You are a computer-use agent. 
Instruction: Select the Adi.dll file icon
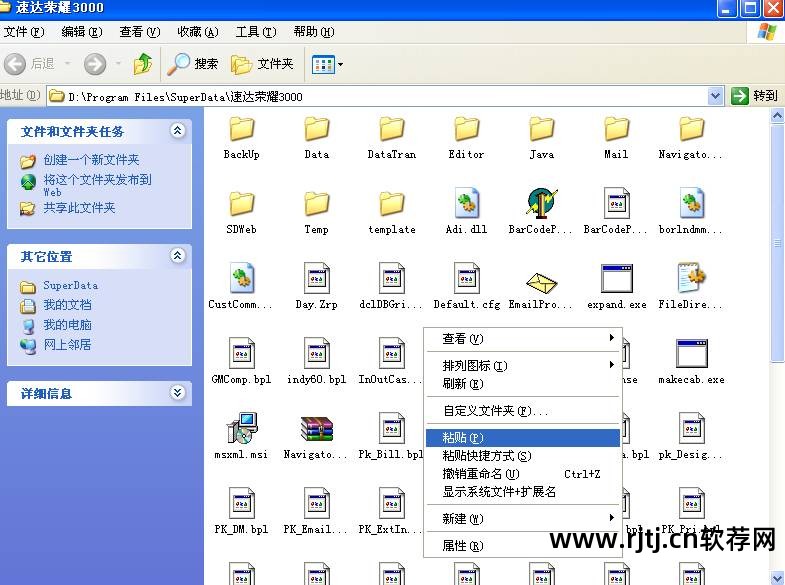[466, 205]
